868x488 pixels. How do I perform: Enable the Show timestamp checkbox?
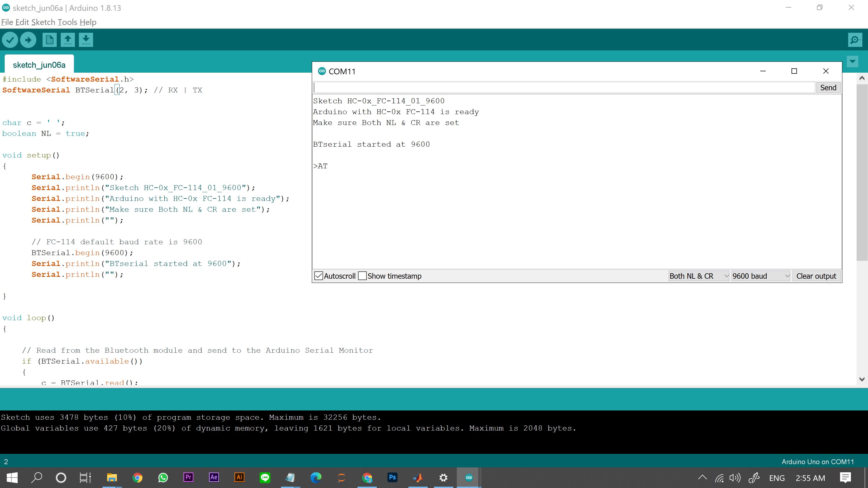[363, 276]
